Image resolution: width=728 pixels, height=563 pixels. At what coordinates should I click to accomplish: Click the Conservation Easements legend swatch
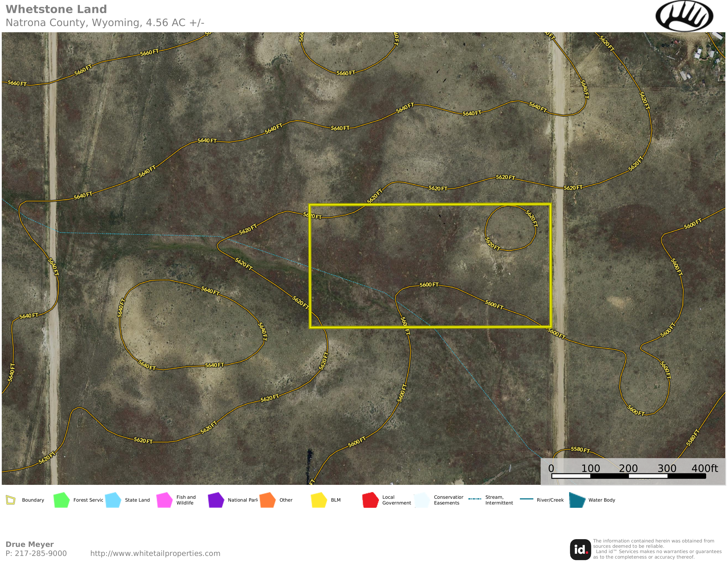tap(422, 500)
